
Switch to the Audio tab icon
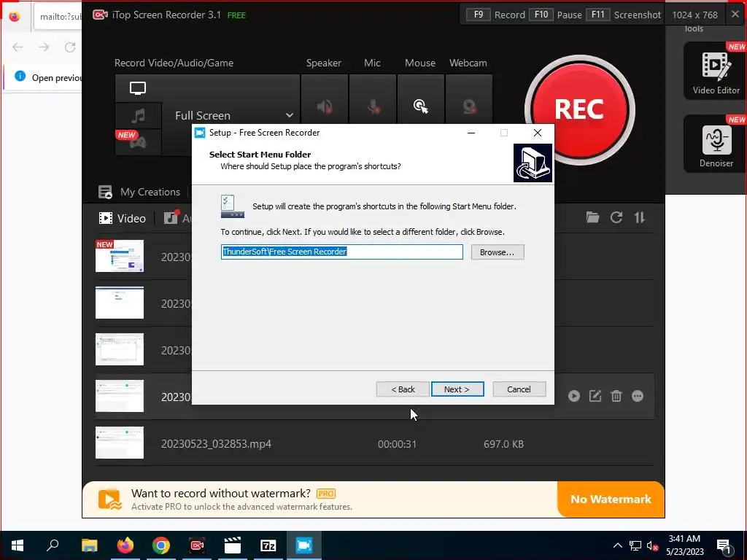171,218
